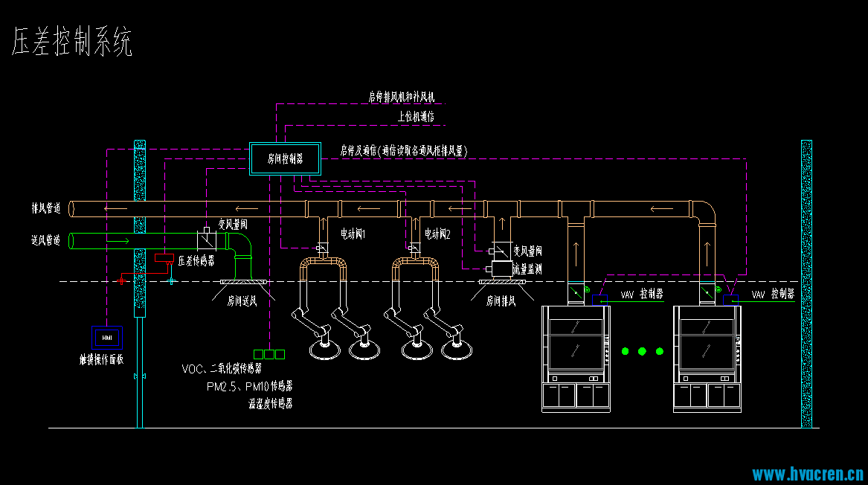868x485 pixels.
Task: Open the www.hvacren.cn website link
Action: (x=807, y=474)
